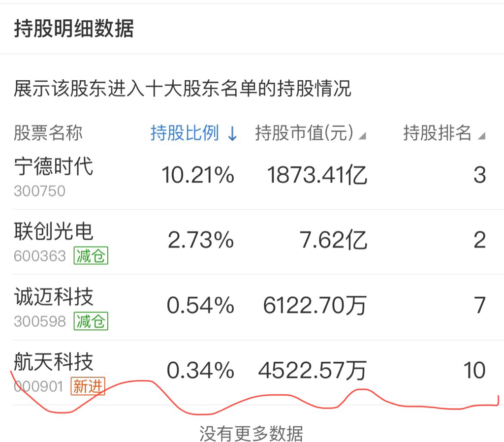
Task: Select 诚迈科技 holding ratio 0.54%
Action: [x=200, y=305]
